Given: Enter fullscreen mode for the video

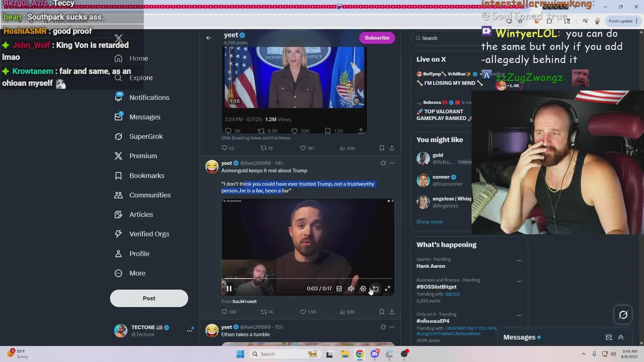Looking at the screenshot, I should [387, 289].
